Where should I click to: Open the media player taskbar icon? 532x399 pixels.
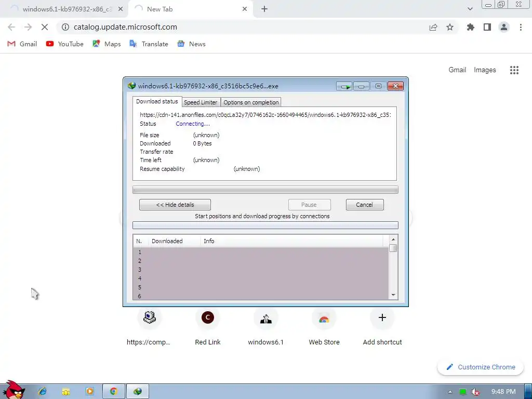pos(89,391)
